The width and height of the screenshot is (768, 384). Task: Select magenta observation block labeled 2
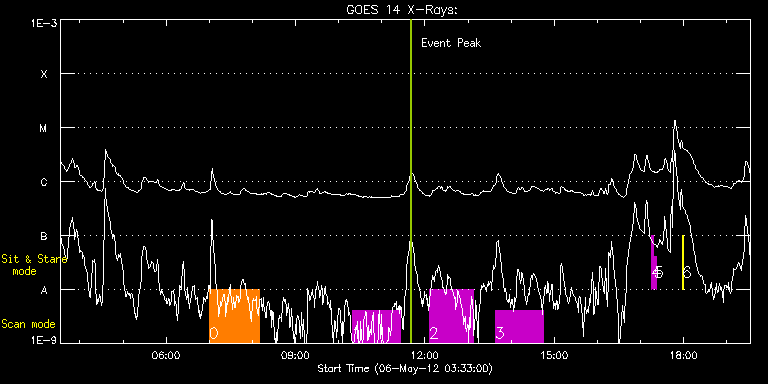click(452, 316)
